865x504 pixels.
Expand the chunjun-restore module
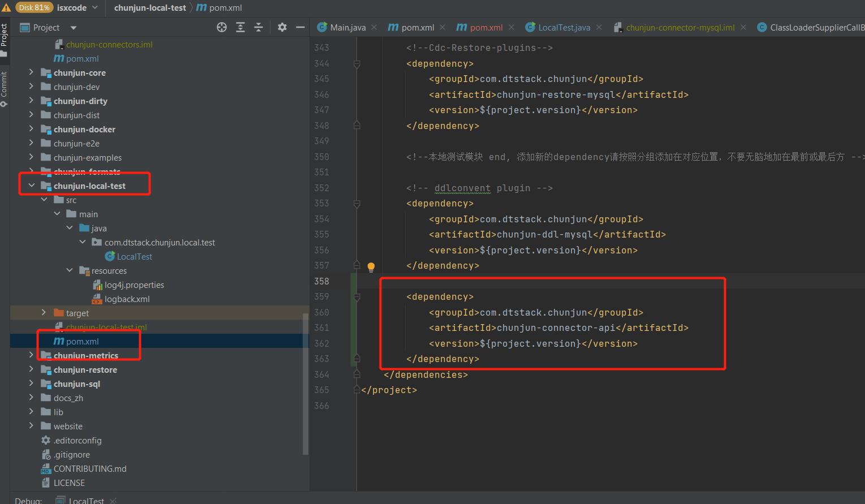click(31, 369)
